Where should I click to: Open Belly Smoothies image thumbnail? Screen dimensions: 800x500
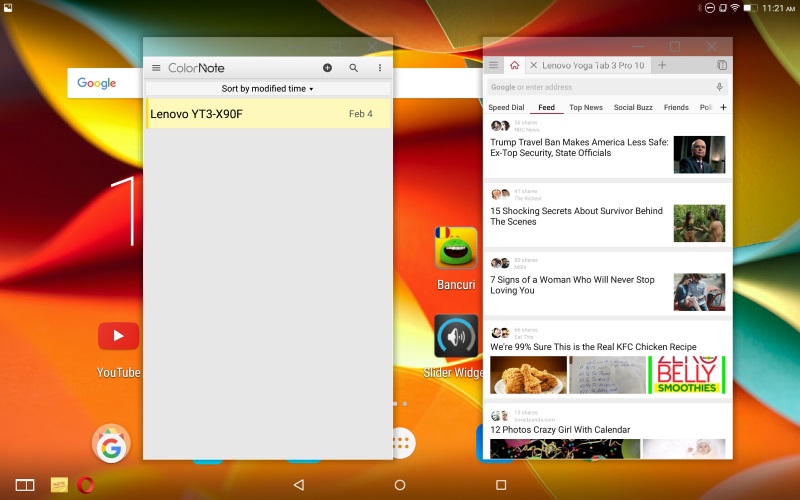687,375
